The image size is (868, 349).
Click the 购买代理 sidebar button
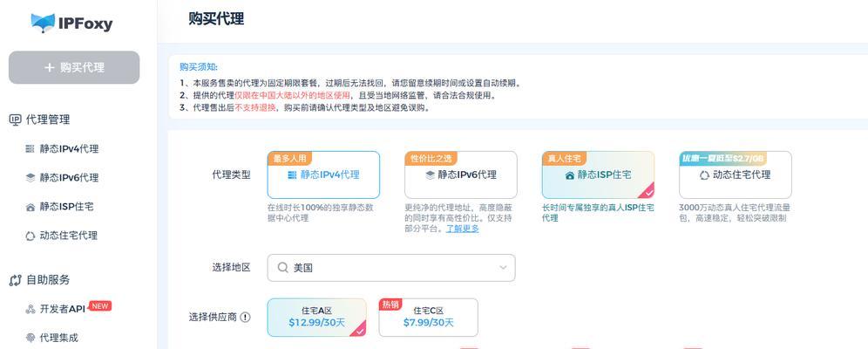(x=74, y=67)
